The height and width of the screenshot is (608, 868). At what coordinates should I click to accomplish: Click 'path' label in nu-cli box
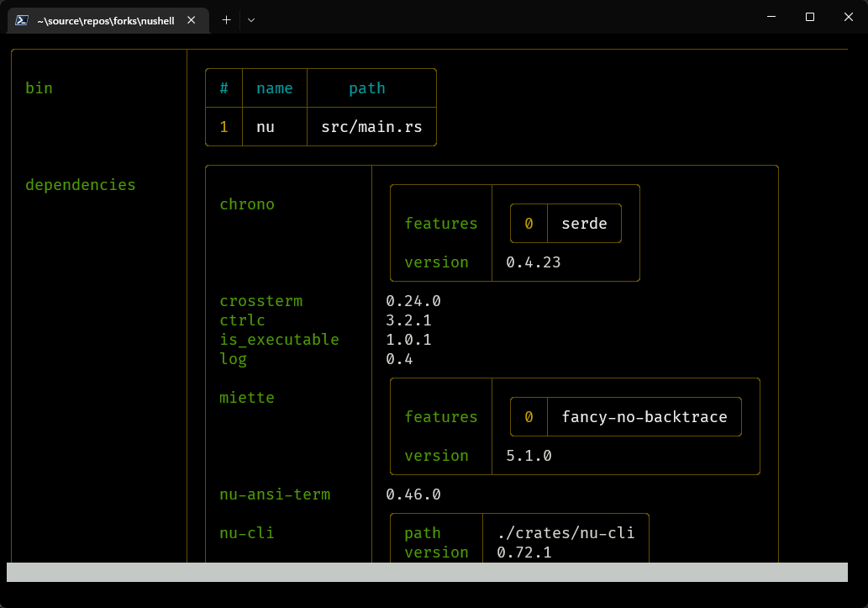pyautogui.click(x=423, y=533)
